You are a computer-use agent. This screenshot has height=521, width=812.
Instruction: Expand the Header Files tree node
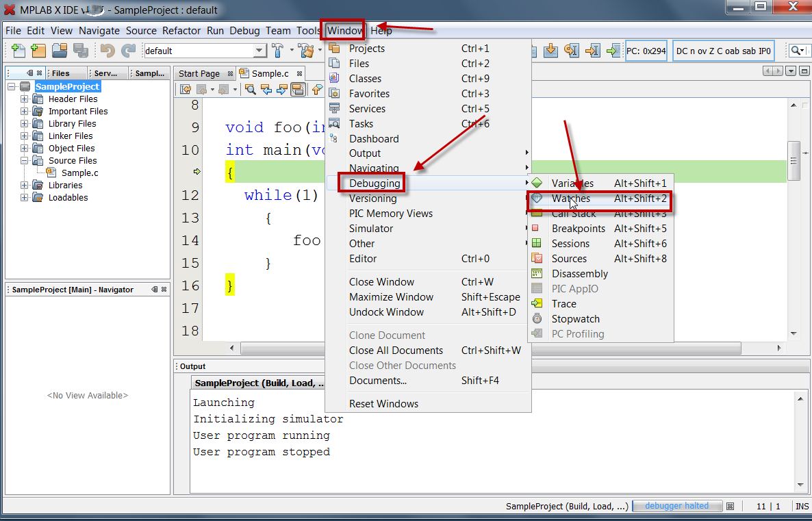point(25,99)
